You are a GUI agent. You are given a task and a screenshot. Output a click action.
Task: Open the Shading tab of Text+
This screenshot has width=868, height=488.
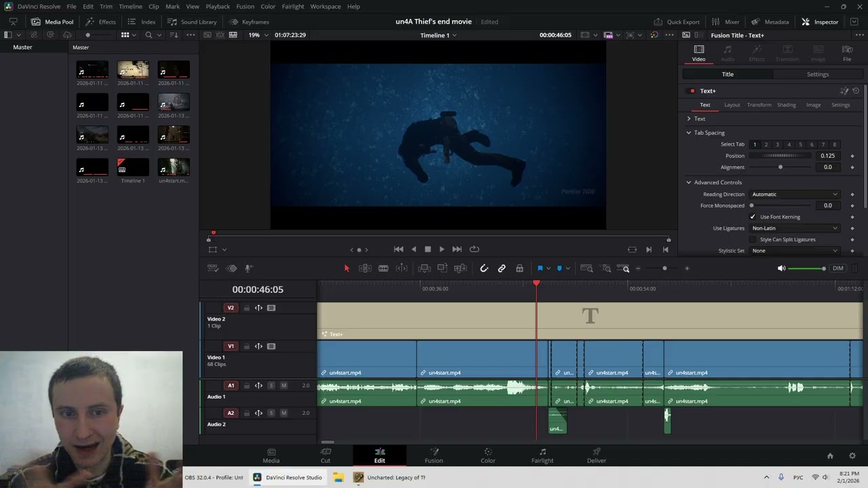[x=787, y=105]
